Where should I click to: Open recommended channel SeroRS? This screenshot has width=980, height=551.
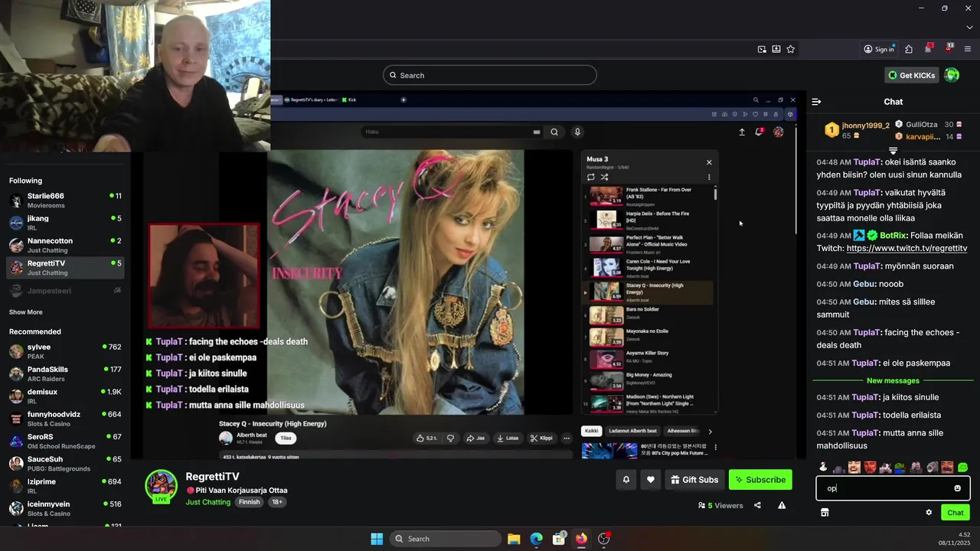tap(64, 441)
